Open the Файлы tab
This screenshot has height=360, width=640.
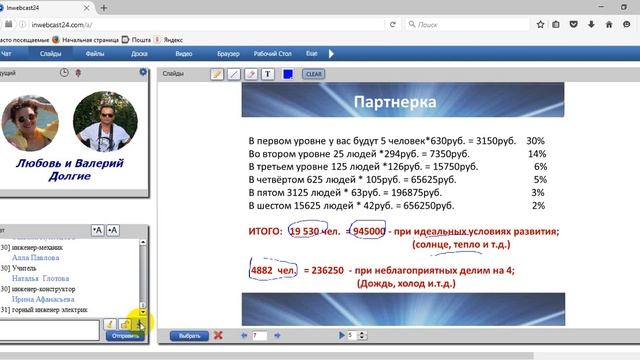pyautogui.click(x=95, y=53)
